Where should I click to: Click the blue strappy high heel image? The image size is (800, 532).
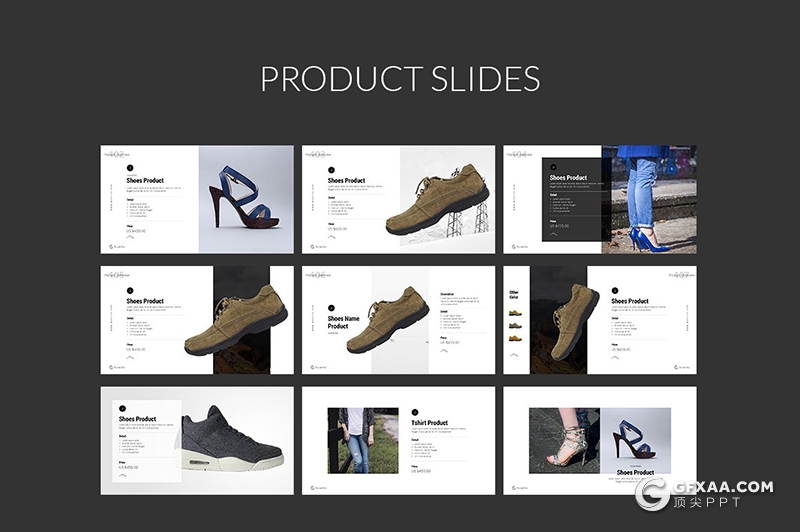[246, 198]
